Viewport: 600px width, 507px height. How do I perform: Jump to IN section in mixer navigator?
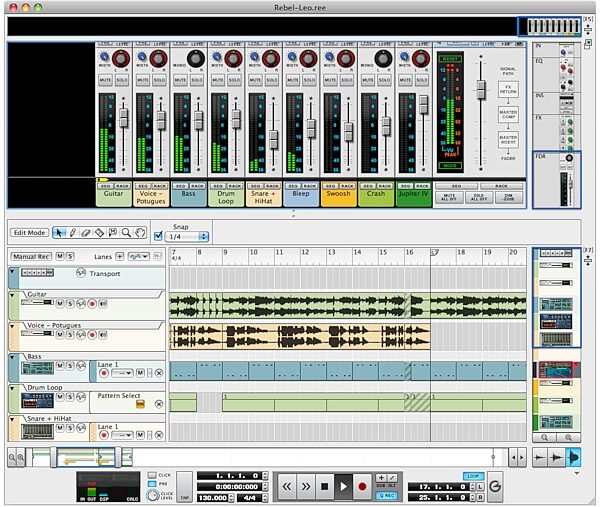point(557,50)
